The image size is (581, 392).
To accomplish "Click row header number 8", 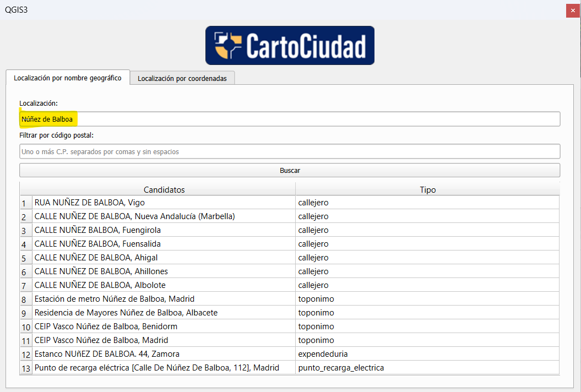I will click(x=26, y=299).
